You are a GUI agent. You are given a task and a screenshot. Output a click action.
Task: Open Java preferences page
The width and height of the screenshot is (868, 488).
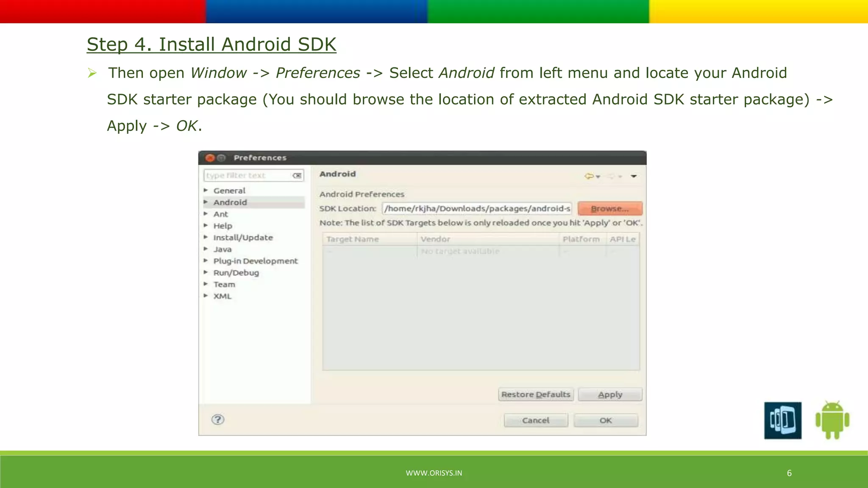(223, 250)
